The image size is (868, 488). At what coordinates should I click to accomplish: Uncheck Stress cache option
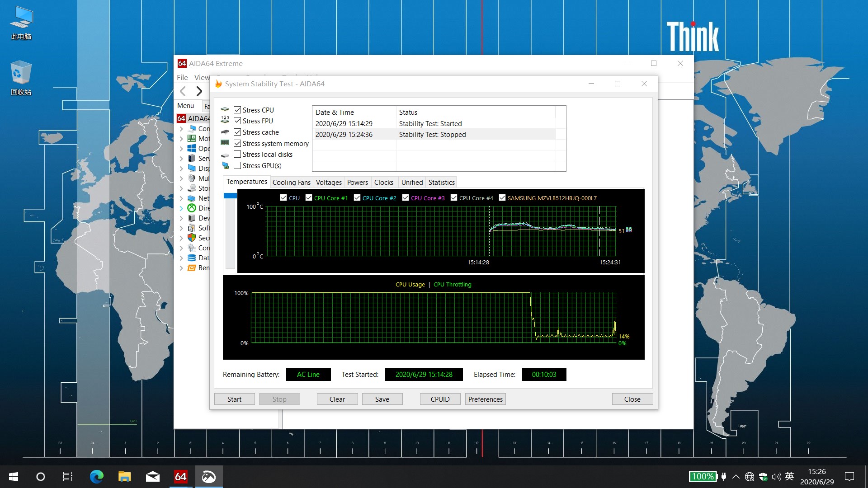click(x=237, y=132)
